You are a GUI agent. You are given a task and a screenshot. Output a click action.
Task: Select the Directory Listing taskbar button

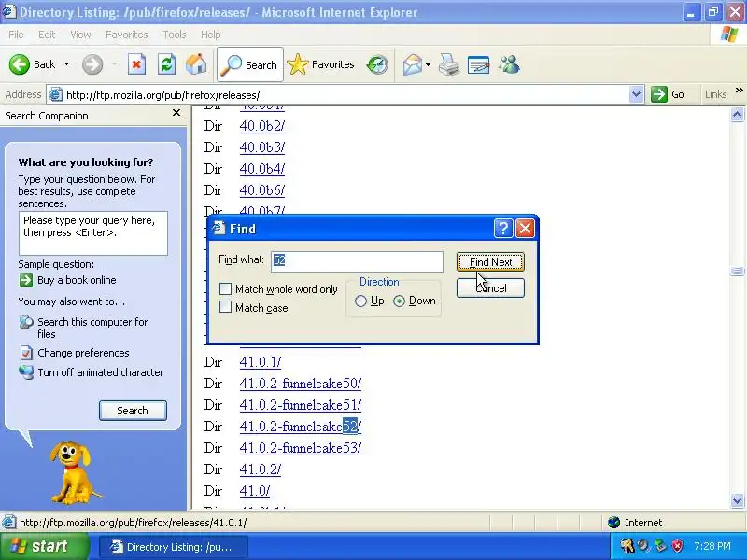173,547
